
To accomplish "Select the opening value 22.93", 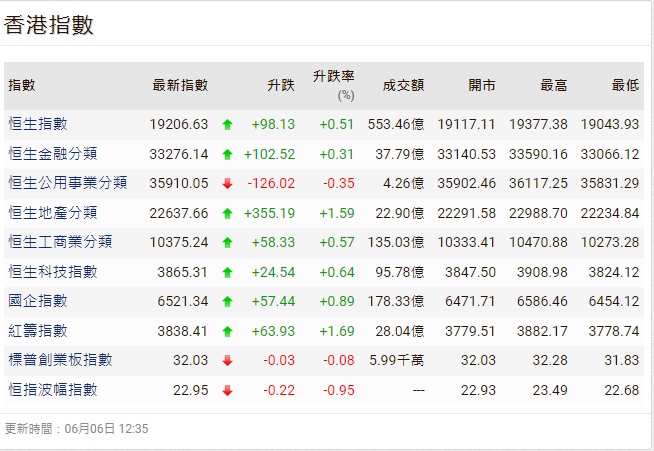I will pos(478,390).
